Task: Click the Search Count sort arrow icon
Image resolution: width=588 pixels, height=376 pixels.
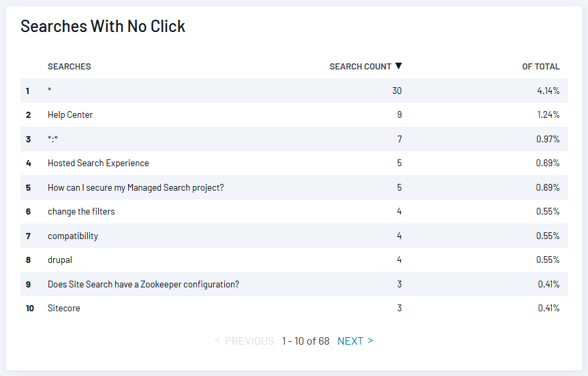Action: pyautogui.click(x=399, y=66)
